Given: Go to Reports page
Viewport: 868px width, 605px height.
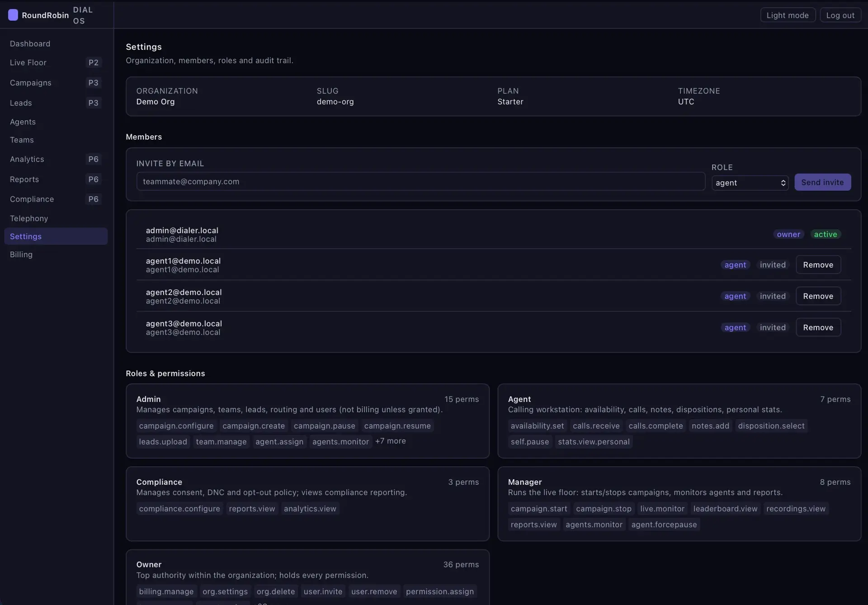Looking at the screenshot, I should [x=56, y=179].
